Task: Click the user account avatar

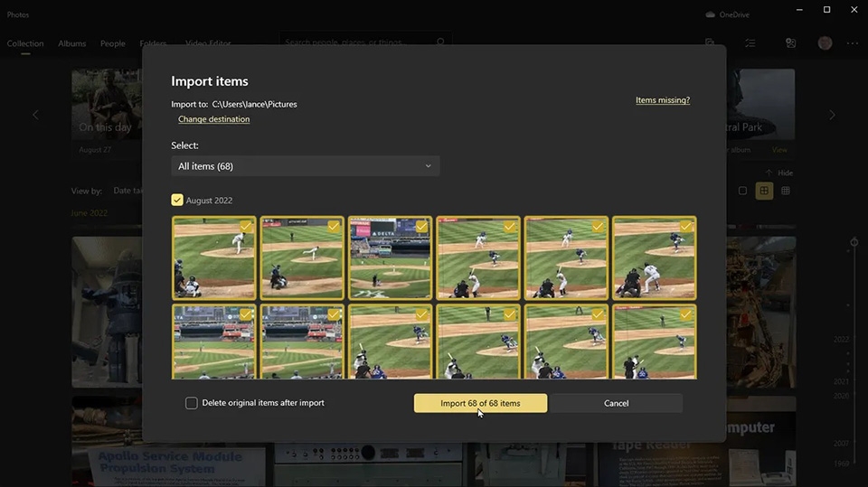Action: click(825, 43)
